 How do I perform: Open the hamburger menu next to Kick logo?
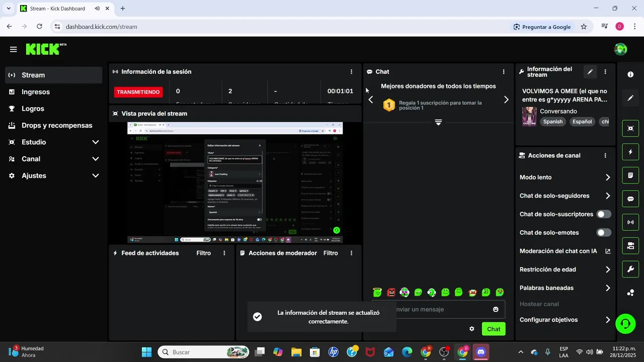pos(14,49)
